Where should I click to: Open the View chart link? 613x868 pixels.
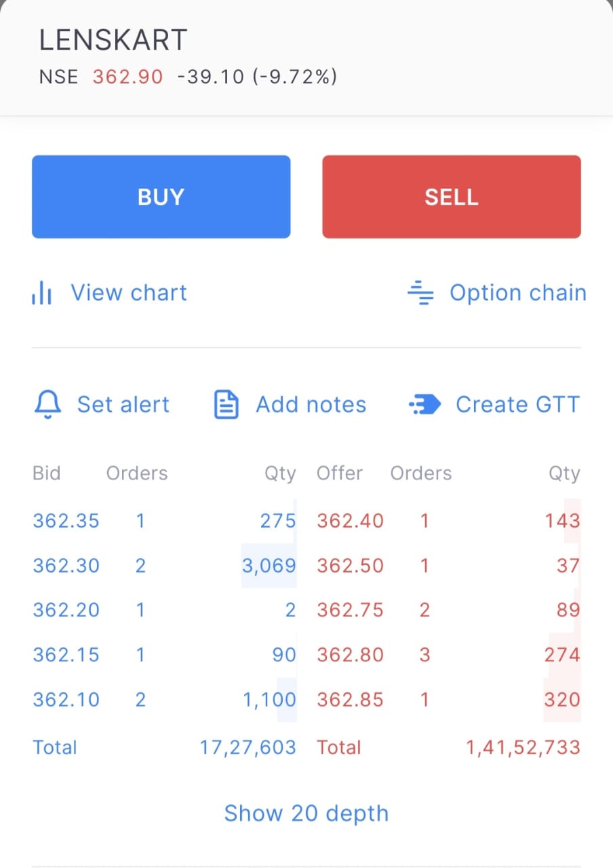(x=129, y=293)
